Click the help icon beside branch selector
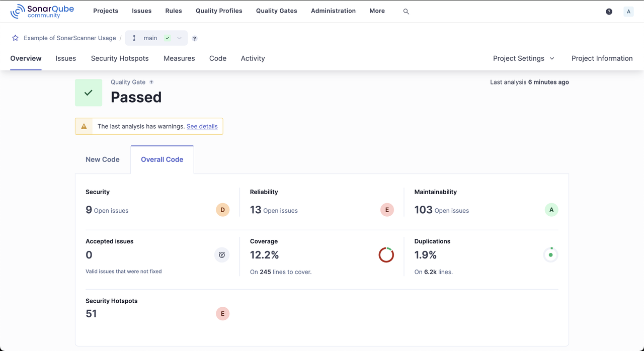The width and height of the screenshot is (644, 351). [195, 39]
